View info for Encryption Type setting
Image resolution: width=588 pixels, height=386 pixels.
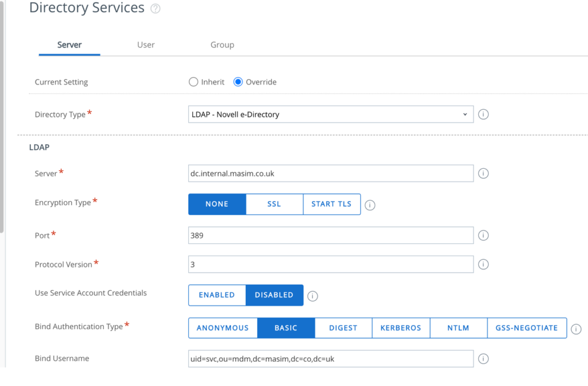pos(370,204)
